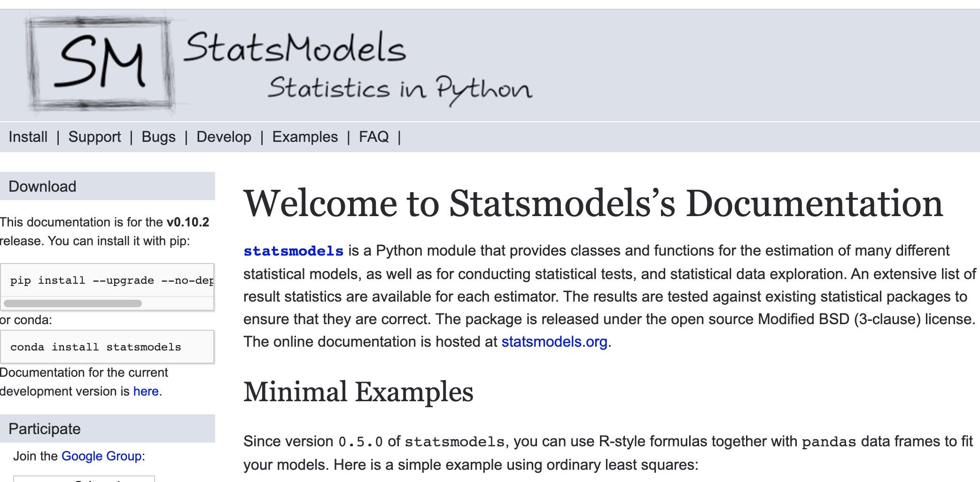Visit the FAQ link
980x482 pixels.
pos(373,137)
